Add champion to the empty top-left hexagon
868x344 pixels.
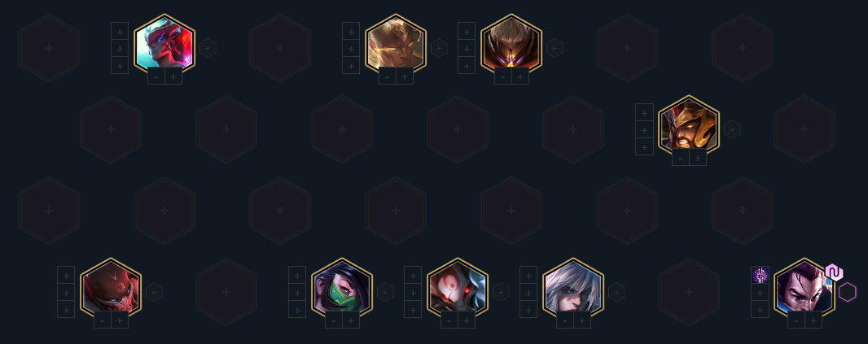(49, 48)
